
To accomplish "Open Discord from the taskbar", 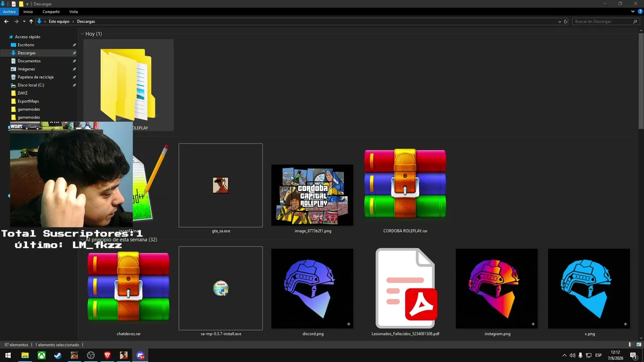I will (140, 355).
